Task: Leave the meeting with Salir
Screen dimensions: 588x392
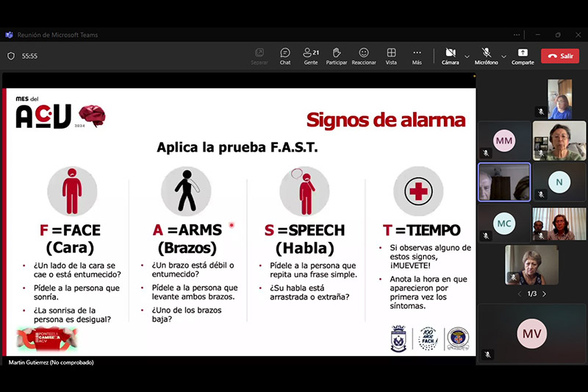Action: click(560, 56)
